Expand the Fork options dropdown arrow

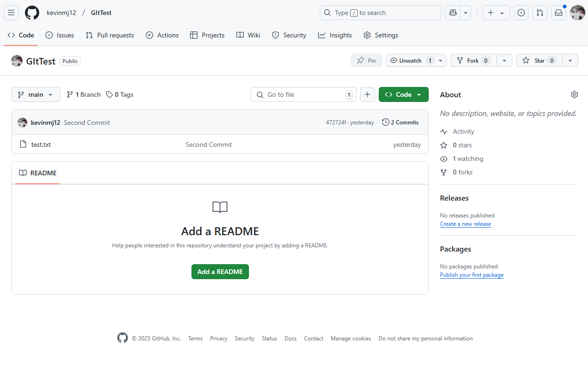pyautogui.click(x=504, y=61)
